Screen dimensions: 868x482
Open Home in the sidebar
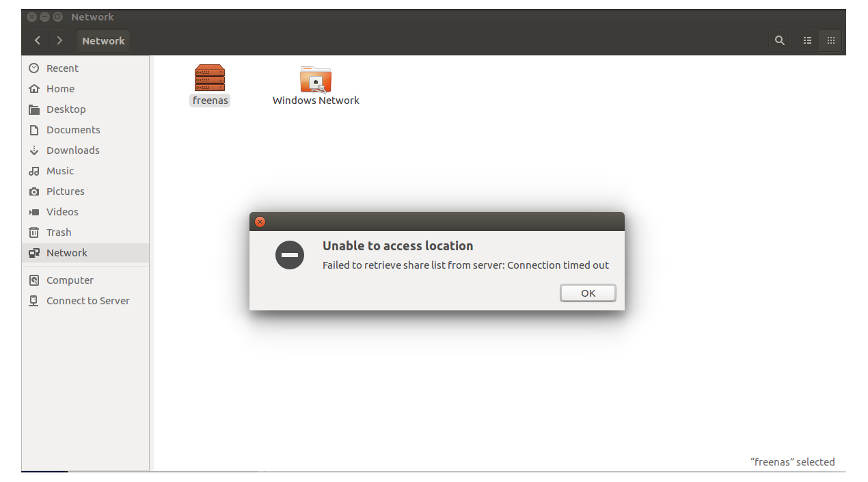pos(85,89)
